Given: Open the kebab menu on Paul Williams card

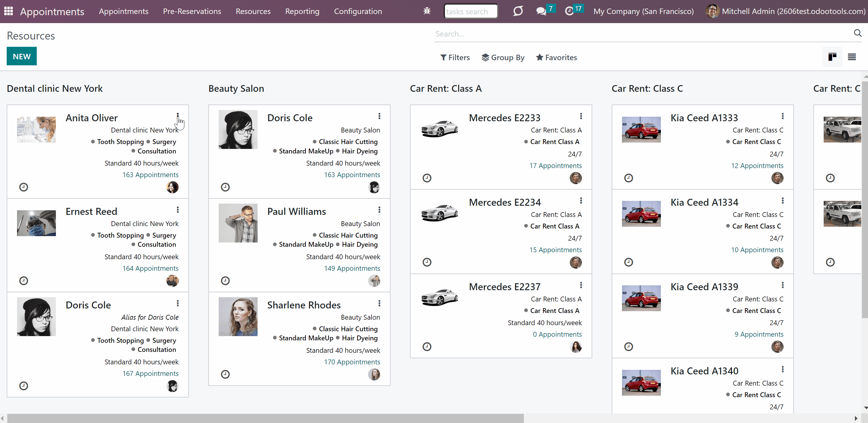Looking at the screenshot, I should click(x=379, y=210).
